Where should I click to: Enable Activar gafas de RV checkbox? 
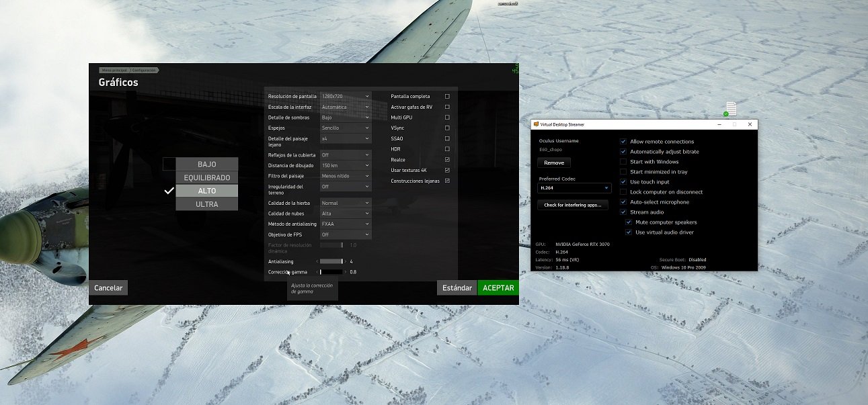pyautogui.click(x=447, y=107)
